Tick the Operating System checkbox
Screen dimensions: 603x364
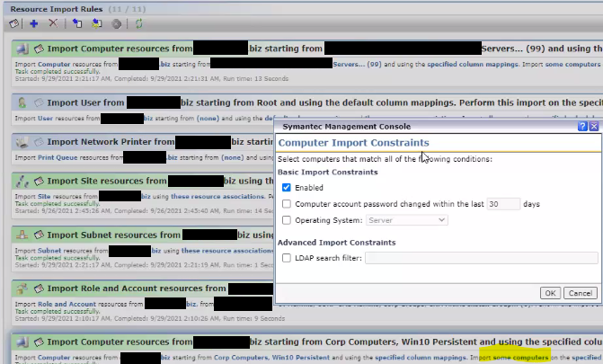[286, 220]
